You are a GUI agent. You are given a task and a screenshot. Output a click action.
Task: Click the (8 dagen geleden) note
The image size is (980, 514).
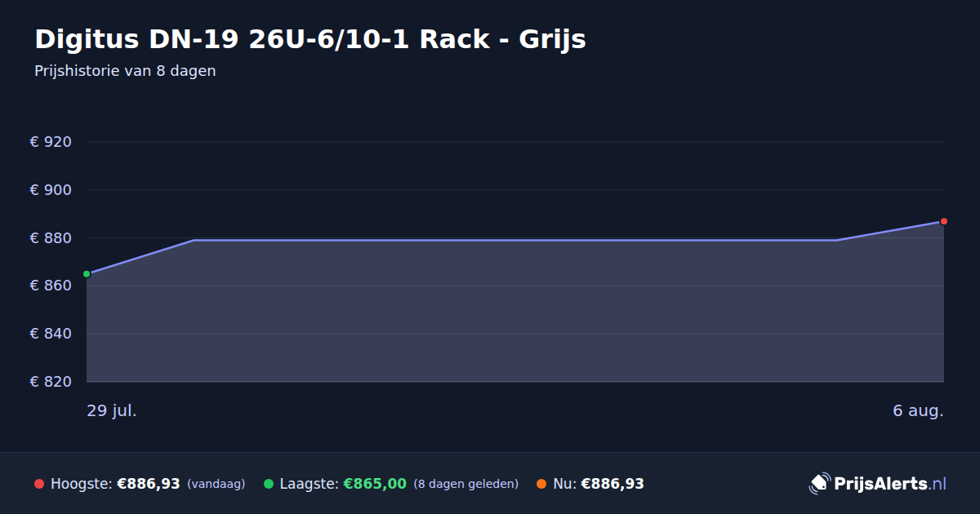[x=466, y=484]
